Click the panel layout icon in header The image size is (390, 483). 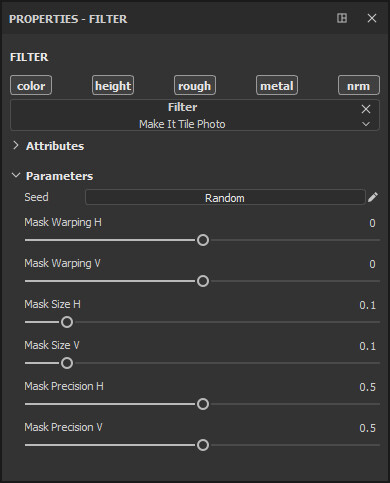342,18
